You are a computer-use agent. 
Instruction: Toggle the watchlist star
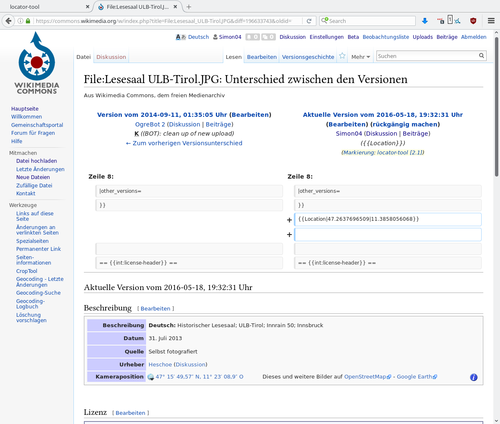342,56
